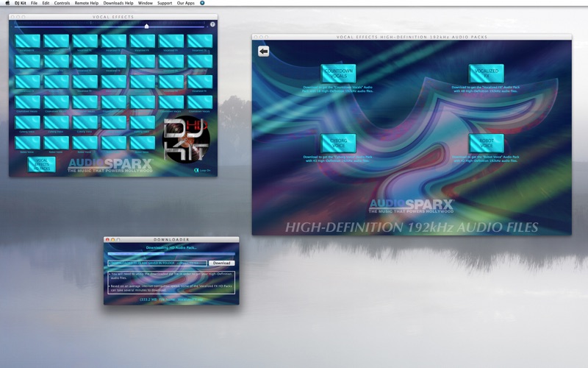Viewport: 588px width, 368px height.
Task: Open the Edit menu
Action: [46, 3]
